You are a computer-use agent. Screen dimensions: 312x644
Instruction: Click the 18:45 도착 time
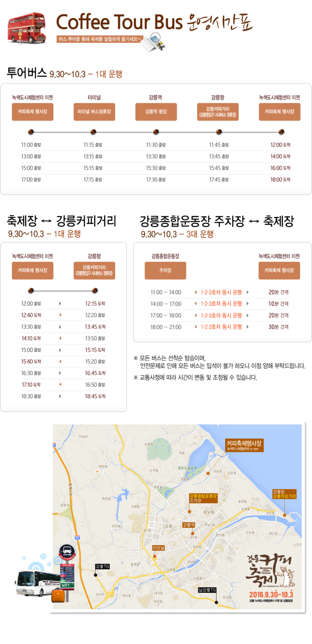[x=95, y=396]
